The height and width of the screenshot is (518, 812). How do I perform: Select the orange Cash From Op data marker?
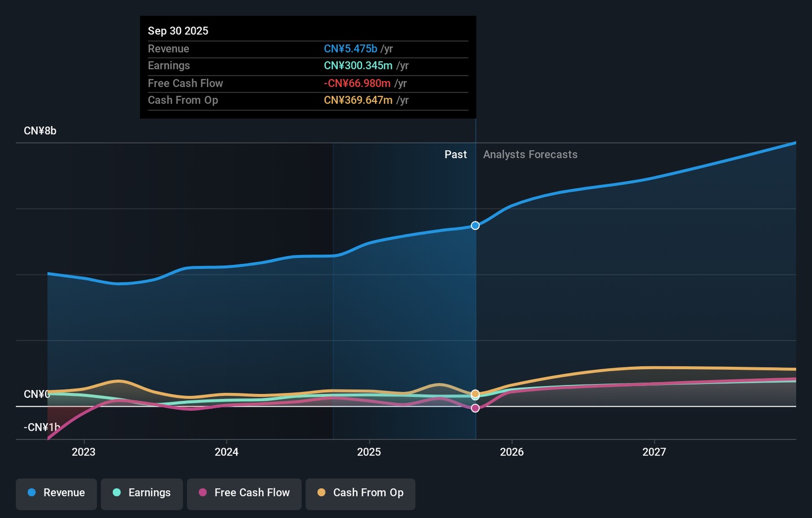tap(475, 393)
